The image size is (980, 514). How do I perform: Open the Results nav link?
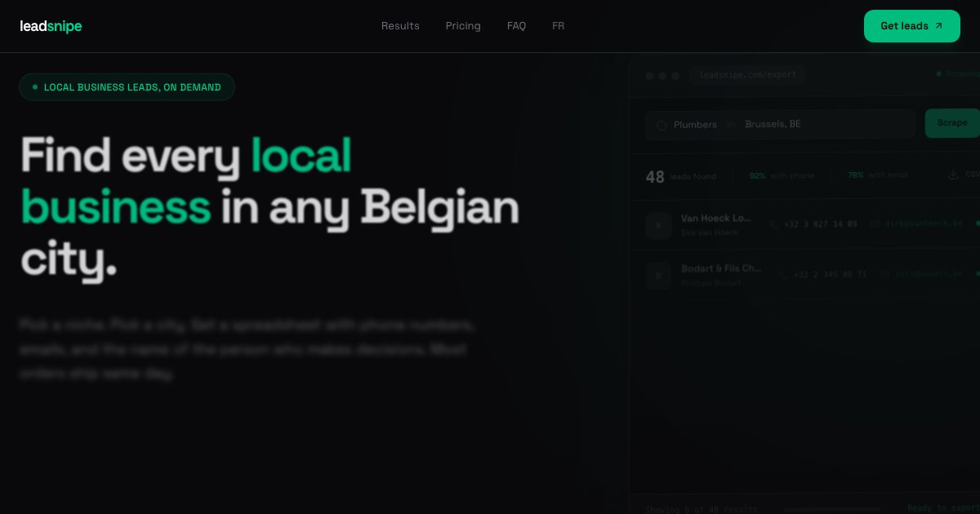(400, 26)
